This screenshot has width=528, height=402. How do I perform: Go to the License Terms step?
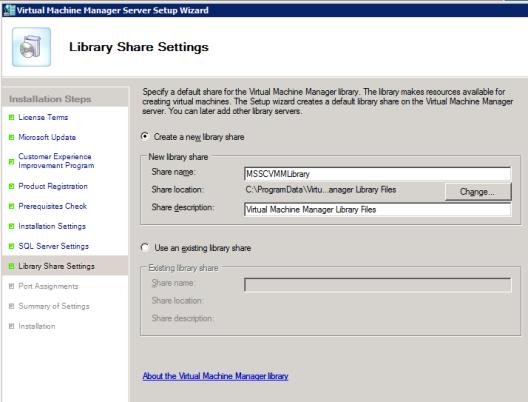(x=43, y=117)
